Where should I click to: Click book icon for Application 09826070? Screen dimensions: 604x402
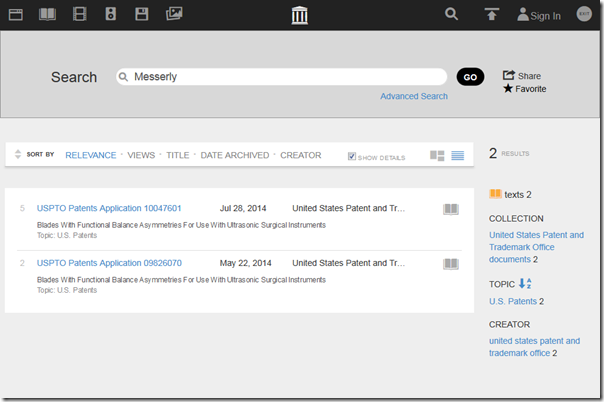pos(451,264)
